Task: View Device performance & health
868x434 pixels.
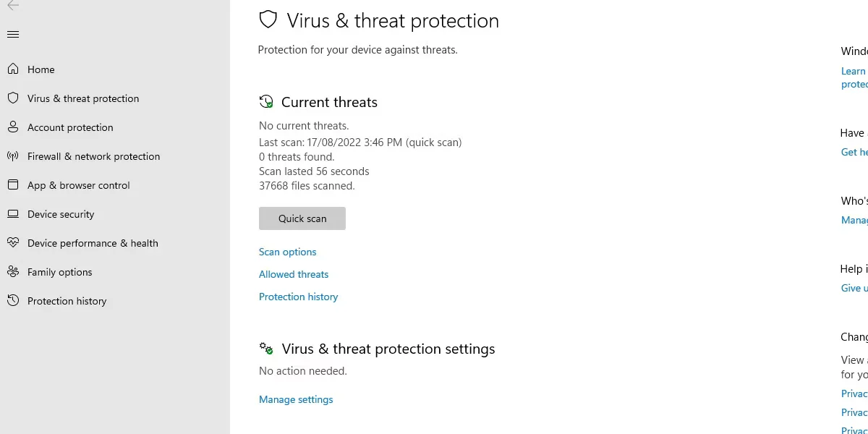Action: [x=93, y=243]
